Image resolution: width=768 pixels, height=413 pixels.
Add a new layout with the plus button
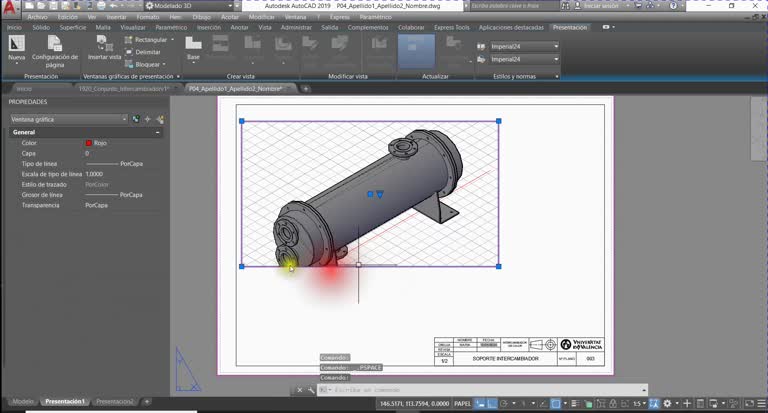tap(146, 402)
